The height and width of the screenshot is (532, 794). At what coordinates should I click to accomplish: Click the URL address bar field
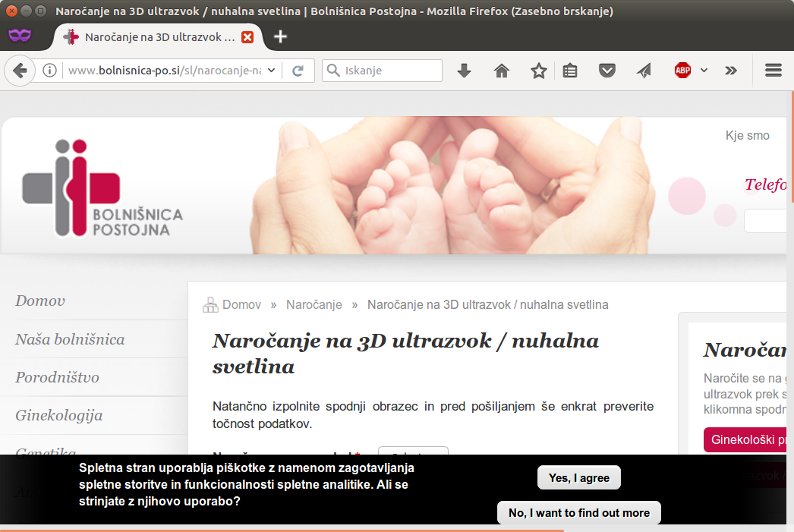[x=165, y=71]
